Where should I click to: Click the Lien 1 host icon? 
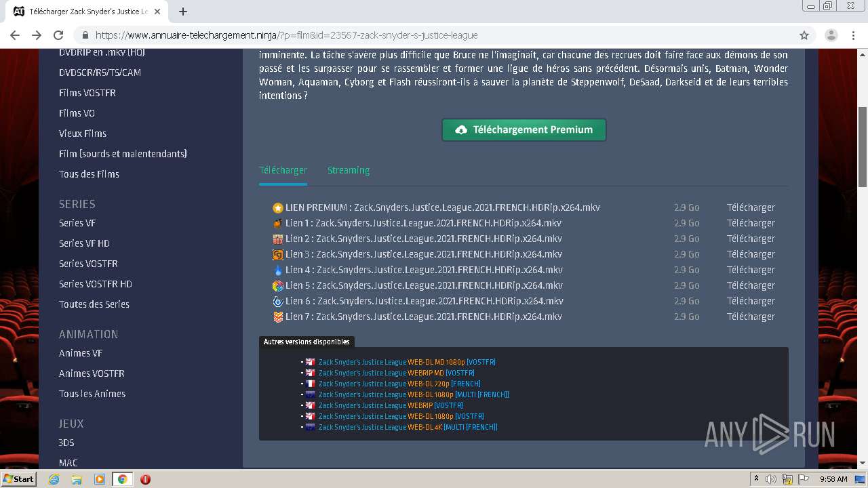278,224
